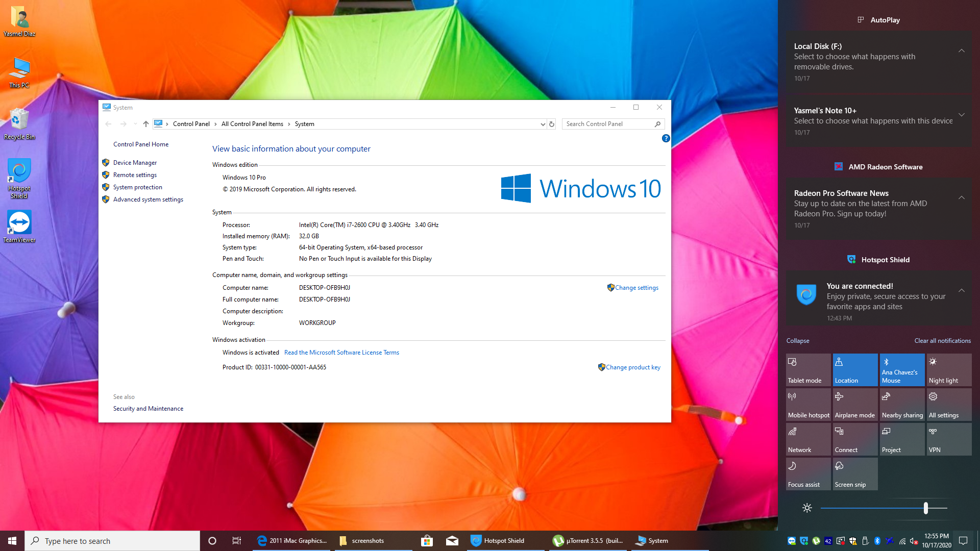This screenshot has height=551, width=980.
Task: Click Change product key link
Action: [633, 367]
